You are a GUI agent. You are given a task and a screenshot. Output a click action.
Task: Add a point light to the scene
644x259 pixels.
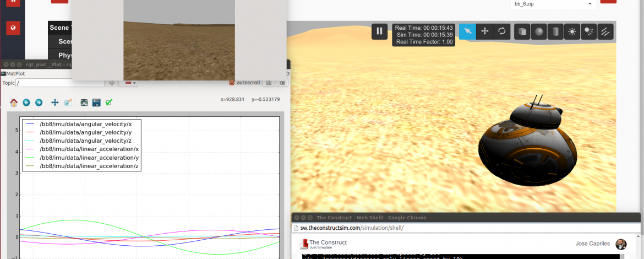tap(572, 31)
